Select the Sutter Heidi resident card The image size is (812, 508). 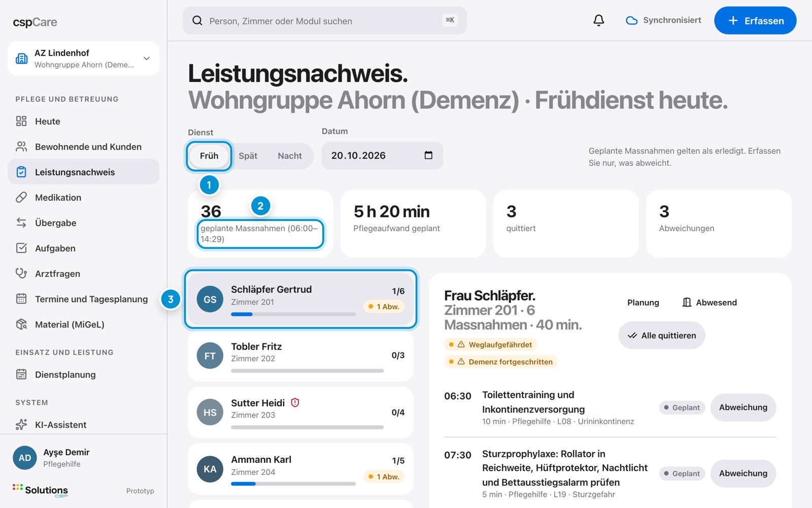(300, 412)
